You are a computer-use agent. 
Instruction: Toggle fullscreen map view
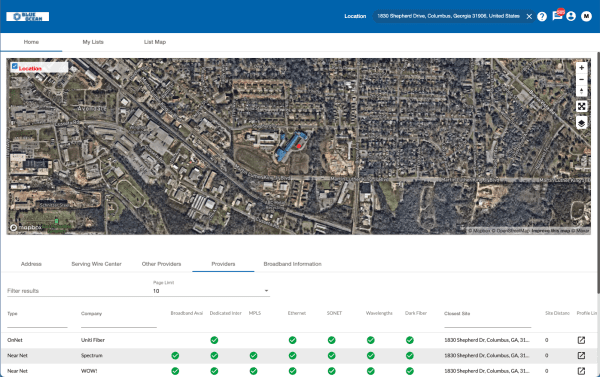[x=581, y=106]
